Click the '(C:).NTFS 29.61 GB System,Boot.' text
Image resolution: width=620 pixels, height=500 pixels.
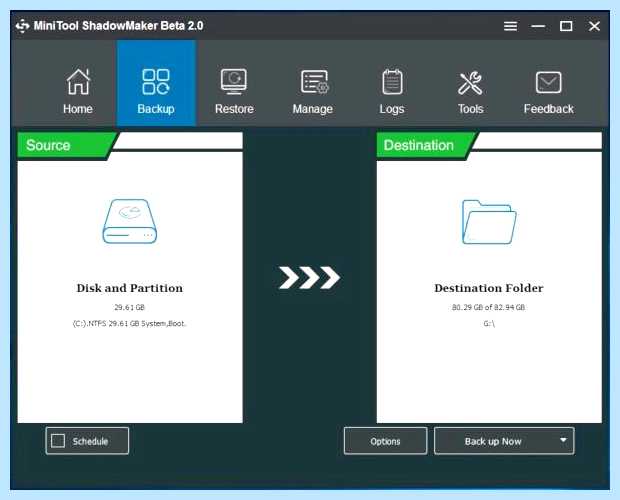(x=129, y=323)
